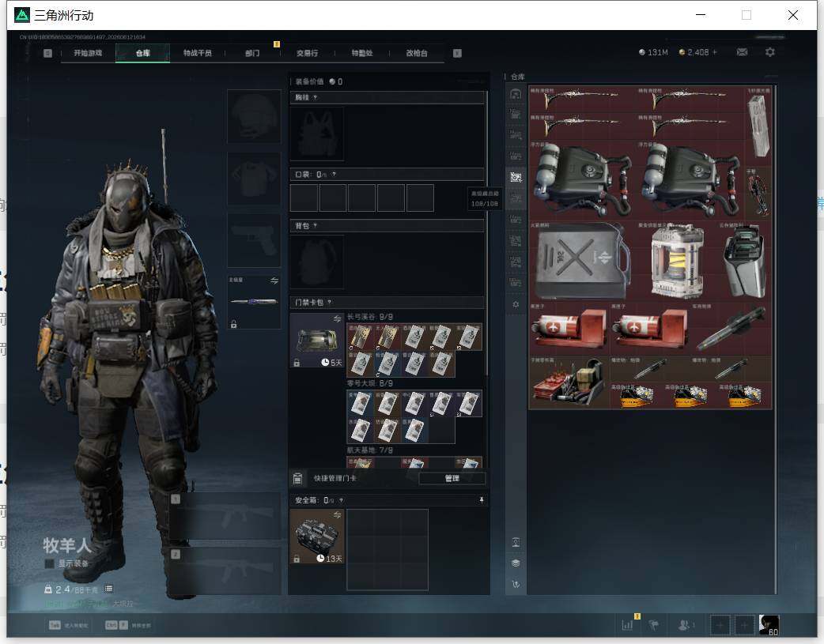Select the tall white pillar item top-right
Viewport: 824px width, 644px height.
click(758, 126)
